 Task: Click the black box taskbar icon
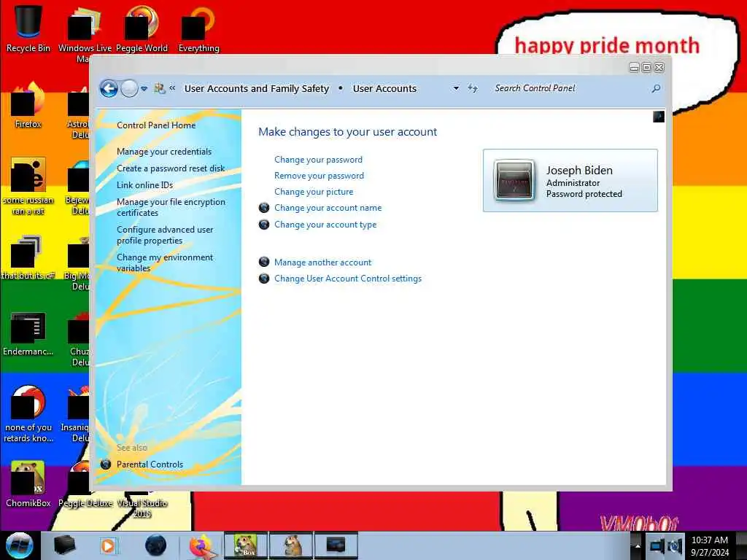coord(64,545)
